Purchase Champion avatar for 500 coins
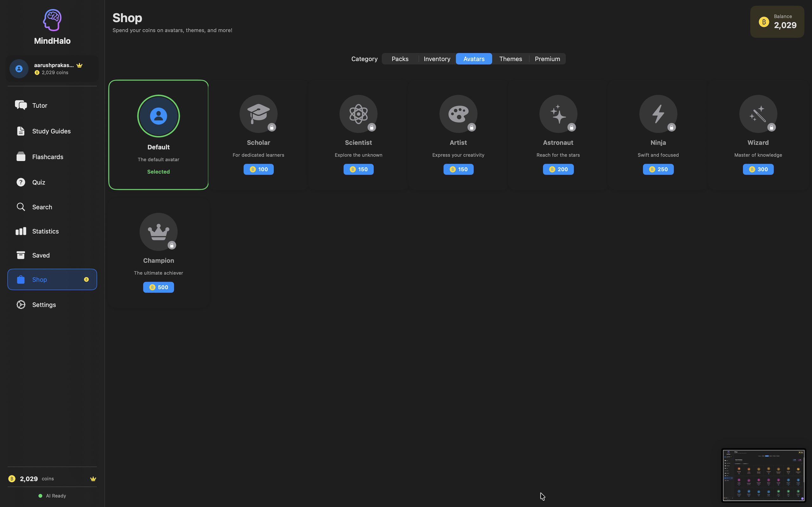The width and height of the screenshot is (812, 507). coord(158,287)
